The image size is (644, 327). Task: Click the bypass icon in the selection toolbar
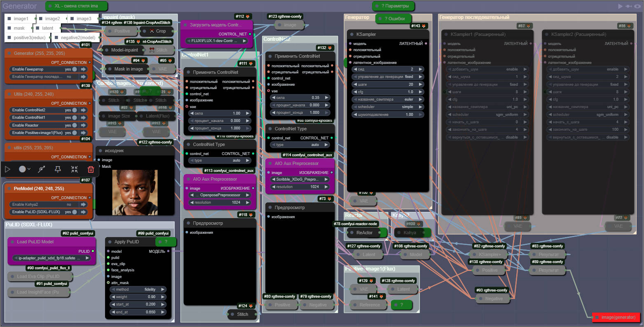(41, 169)
